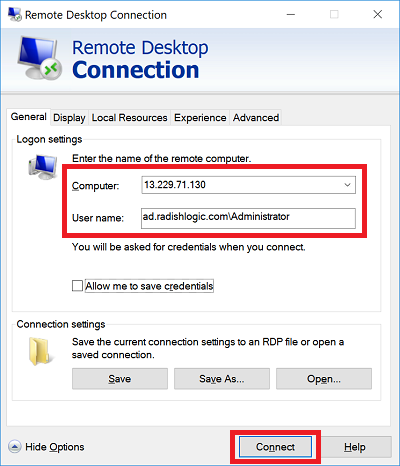Open the Local Resources tab
Screen dimensions: 400x466
click(129, 118)
